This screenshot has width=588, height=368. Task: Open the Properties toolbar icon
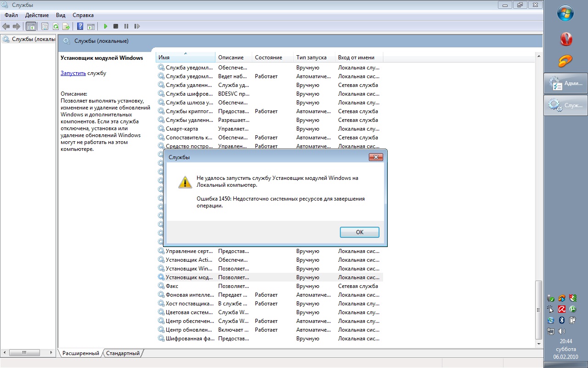tap(45, 26)
